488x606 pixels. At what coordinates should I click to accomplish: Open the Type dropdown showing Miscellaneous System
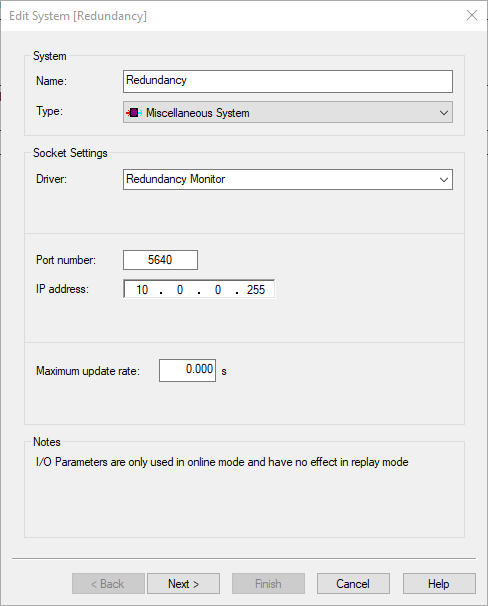click(x=288, y=112)
